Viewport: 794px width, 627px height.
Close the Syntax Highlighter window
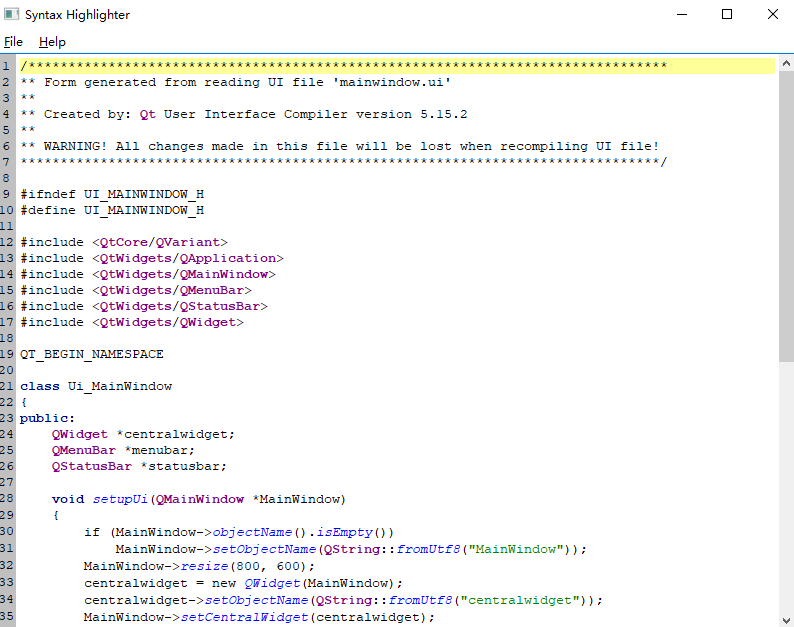pyautogui.click(x=772, y=14)
